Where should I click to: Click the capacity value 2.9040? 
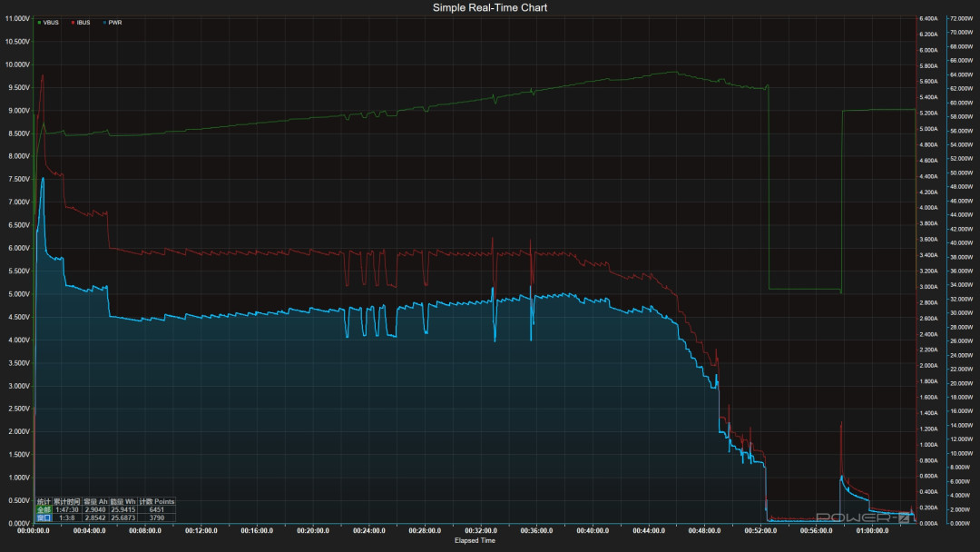[x=95, y=509]
